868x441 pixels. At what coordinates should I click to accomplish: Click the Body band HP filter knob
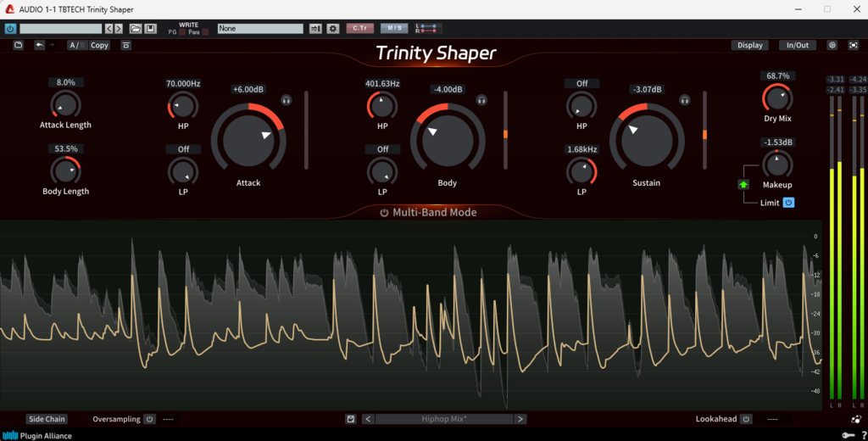[x=382, y=106]
